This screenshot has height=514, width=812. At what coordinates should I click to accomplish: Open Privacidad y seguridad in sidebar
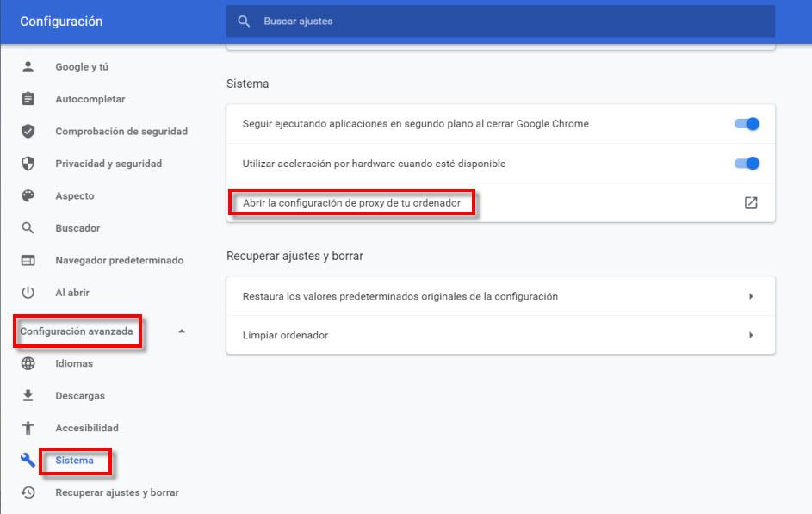point(108,164)
